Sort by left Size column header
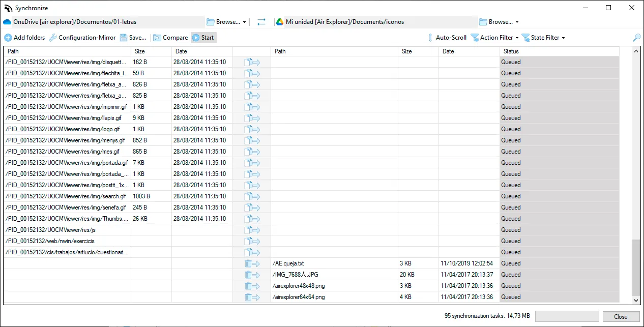The width and height of the screenshot is (644, 327). tap(152, 51)
